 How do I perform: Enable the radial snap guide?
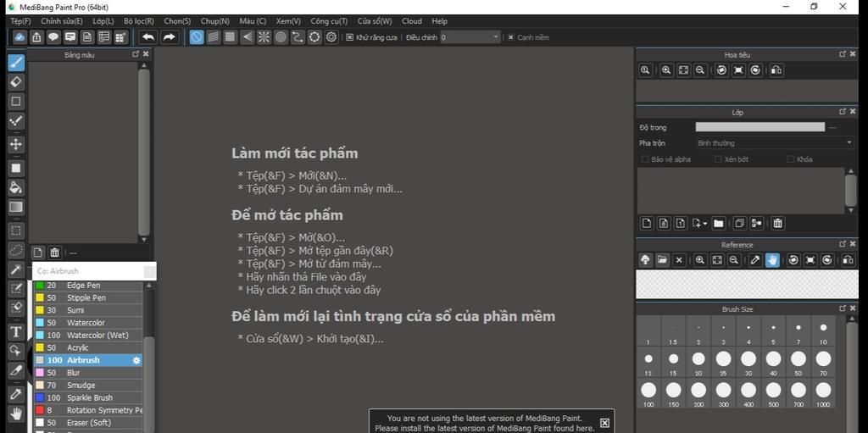(x=264, y=37)
